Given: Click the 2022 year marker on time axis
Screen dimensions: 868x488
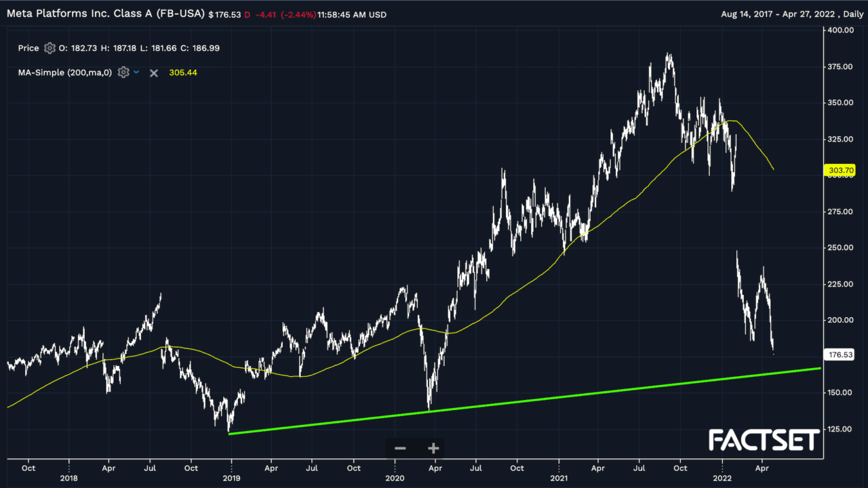Looking at the screenshot, I should 722,478.
